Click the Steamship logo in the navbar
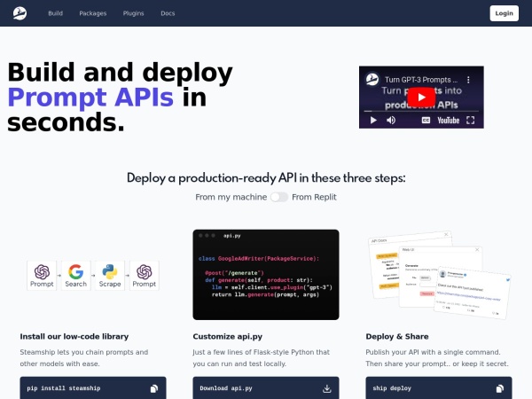The height and width of the screenshot is (399, 532). [20, 13]
